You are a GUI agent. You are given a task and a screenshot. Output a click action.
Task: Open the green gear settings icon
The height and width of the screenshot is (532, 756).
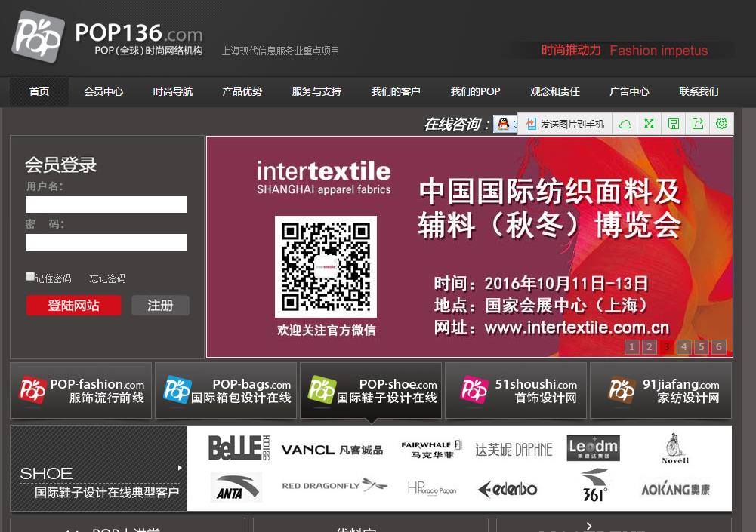[x=721, y=124]
